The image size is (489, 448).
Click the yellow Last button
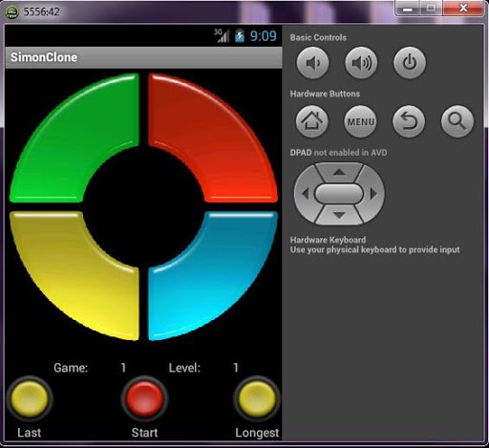30,398
